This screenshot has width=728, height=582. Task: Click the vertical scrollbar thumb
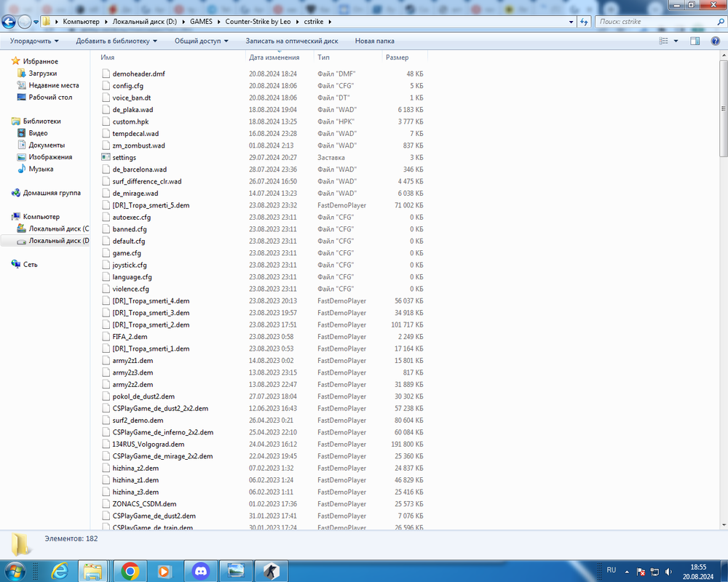pos(724,109)
